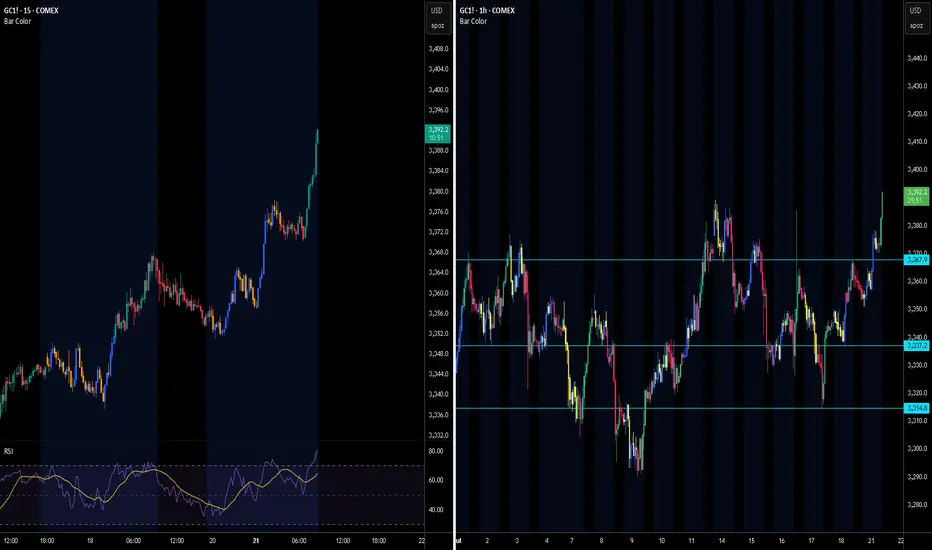Select the 3,337.2 horizontal line price label
The image size is (932, 550).
pos(917,345)
